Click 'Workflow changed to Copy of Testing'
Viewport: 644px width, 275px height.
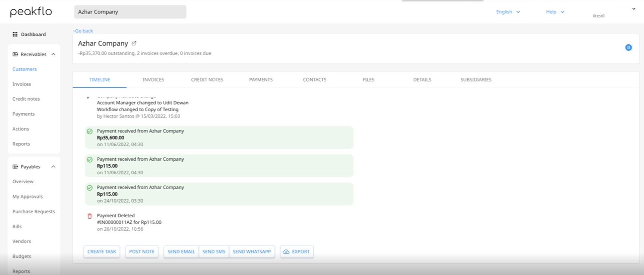click(138, 109)
